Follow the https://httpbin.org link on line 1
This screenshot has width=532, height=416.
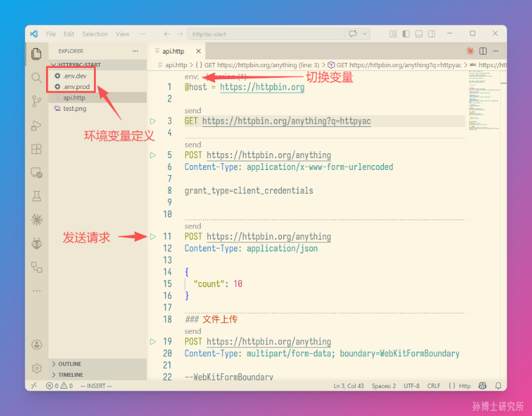tap(262, 87)
